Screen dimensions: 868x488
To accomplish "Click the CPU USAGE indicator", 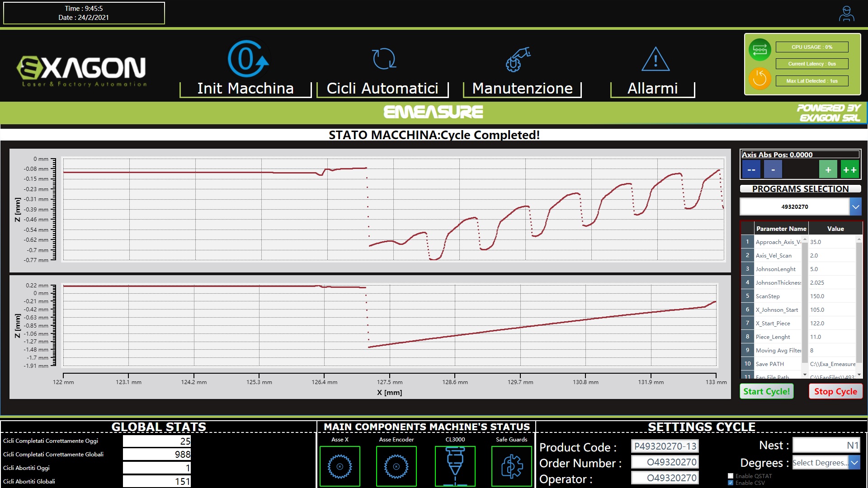I will click(x=812, y=47).
